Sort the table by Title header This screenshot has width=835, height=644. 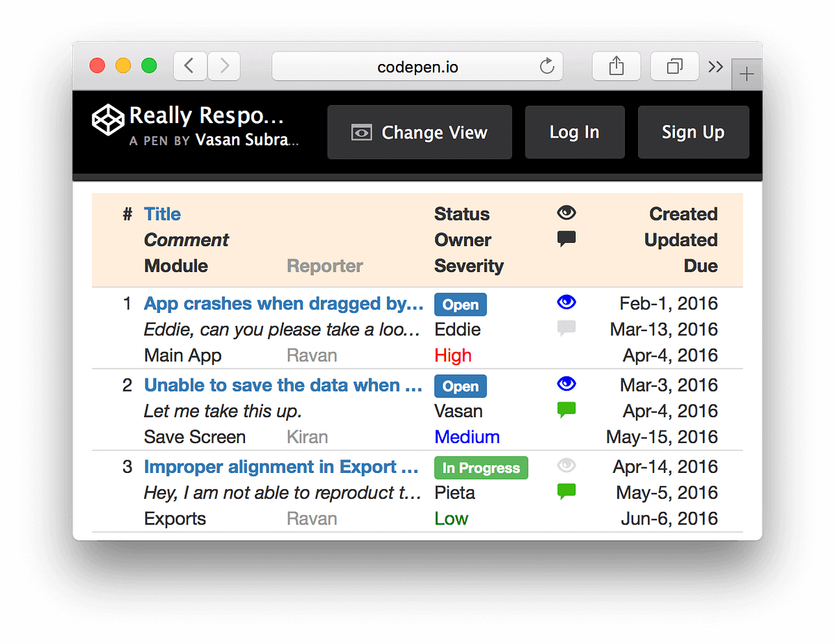coord(162,214)
